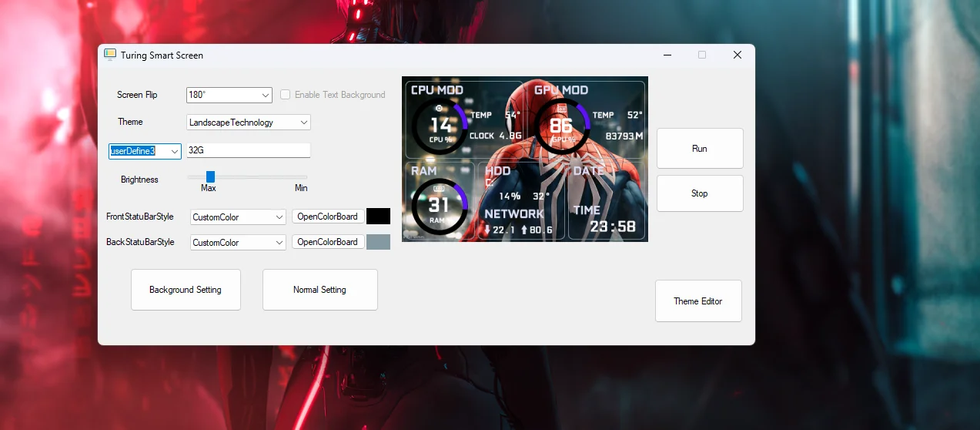Launch the Theme Editor
Screen dimensions: 980x430
point(699,301)
